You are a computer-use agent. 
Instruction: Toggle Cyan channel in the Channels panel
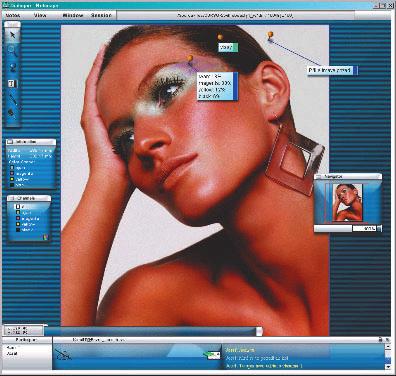click(18, 213)
